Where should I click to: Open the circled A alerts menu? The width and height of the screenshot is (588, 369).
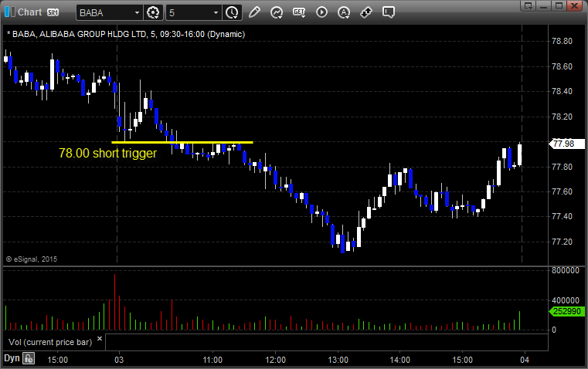point(344,12)
